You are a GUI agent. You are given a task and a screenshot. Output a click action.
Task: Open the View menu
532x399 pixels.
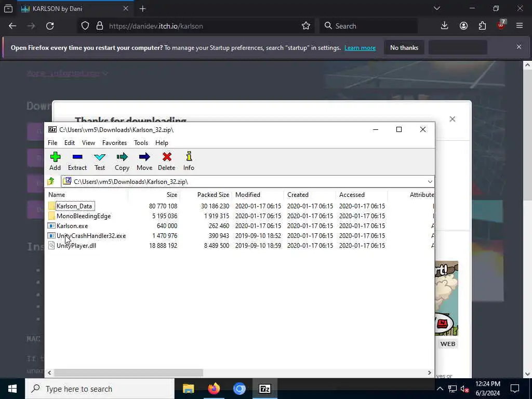pyautogui.click(x=88, y=143)
